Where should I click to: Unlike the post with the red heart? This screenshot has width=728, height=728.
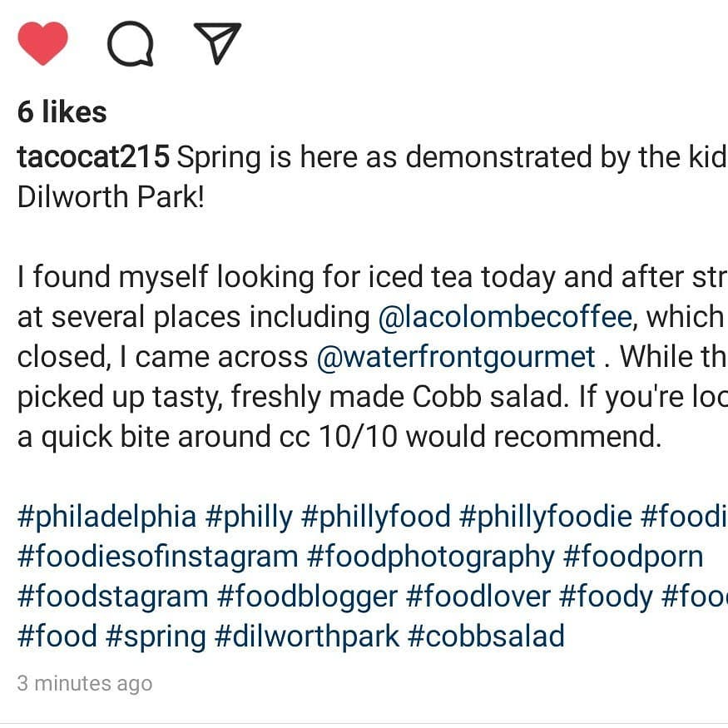tap(42, 43)
